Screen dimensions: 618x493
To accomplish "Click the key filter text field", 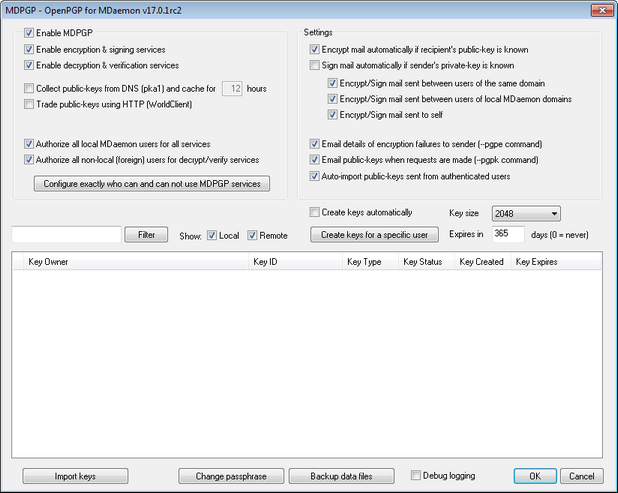I will click(x=66, y=234).
